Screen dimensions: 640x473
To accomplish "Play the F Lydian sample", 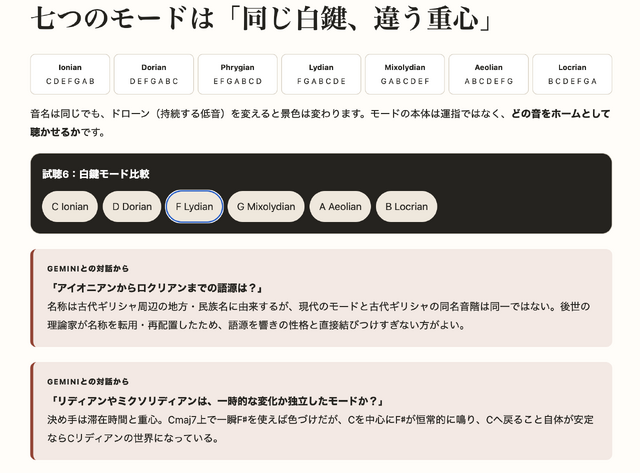I will [194, 207].
